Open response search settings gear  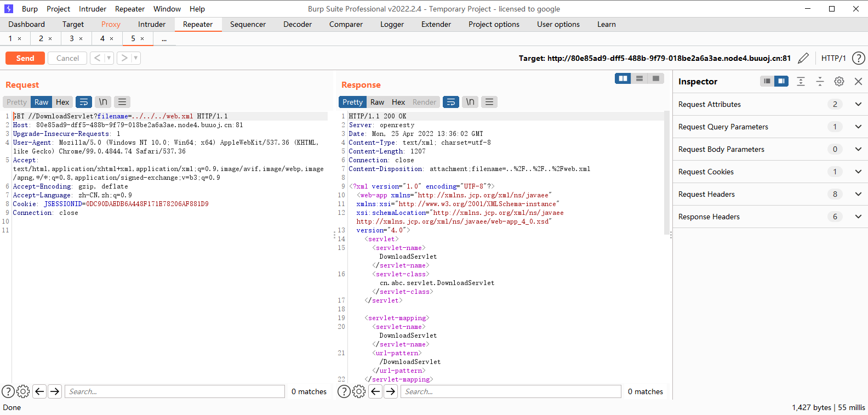point(359,391)
